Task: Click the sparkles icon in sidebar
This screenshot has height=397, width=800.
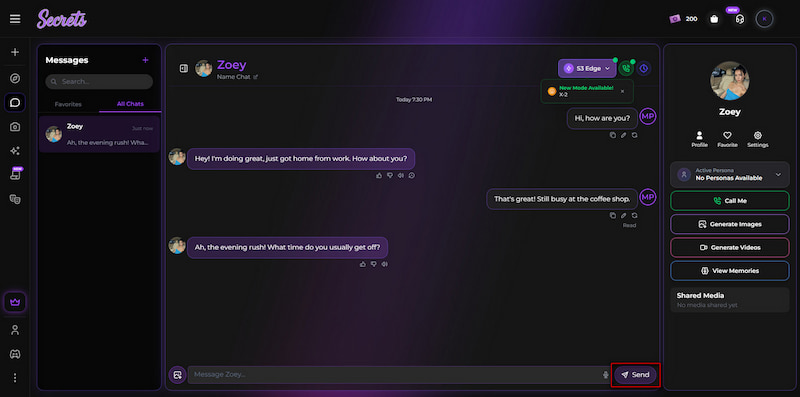Action: coord(15,151)
